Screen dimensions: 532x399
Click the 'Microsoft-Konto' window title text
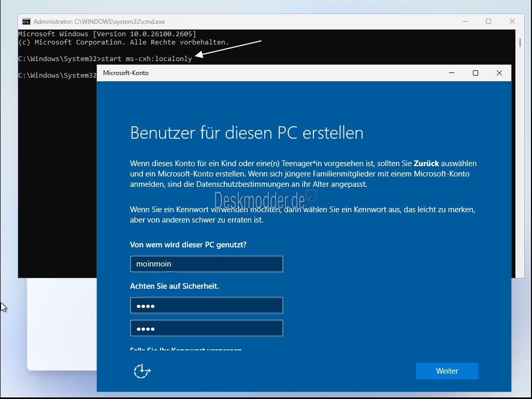point(126,73)
